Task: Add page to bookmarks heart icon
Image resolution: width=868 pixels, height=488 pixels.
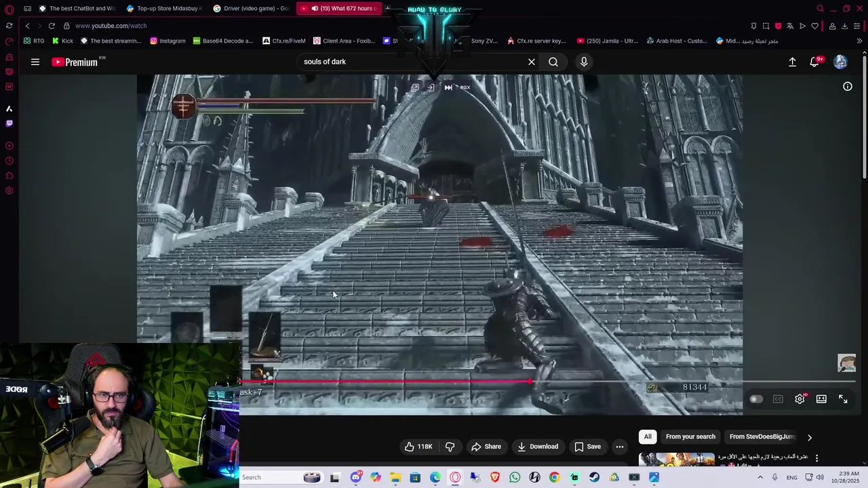Action: (814, 26)
